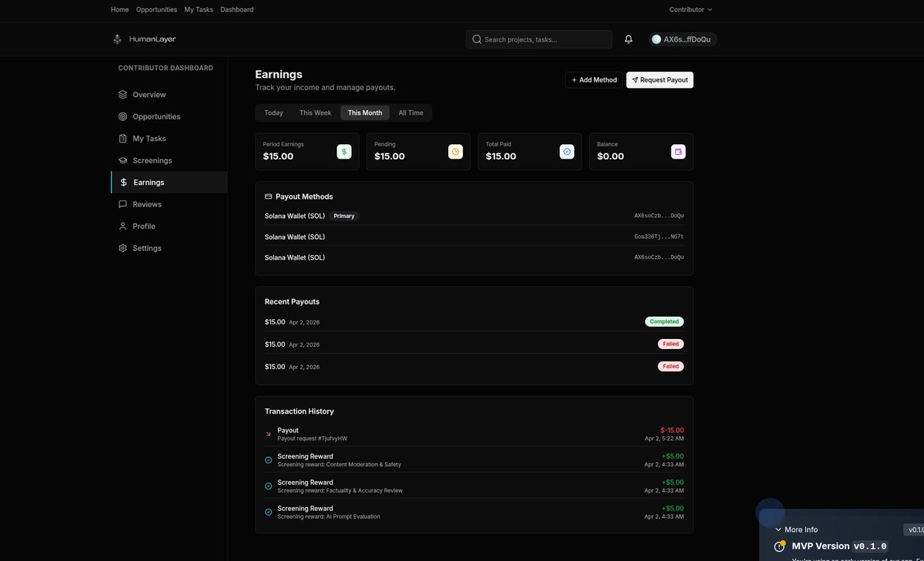Click the Primary badge on Solana Wallet

coord(344,216)
